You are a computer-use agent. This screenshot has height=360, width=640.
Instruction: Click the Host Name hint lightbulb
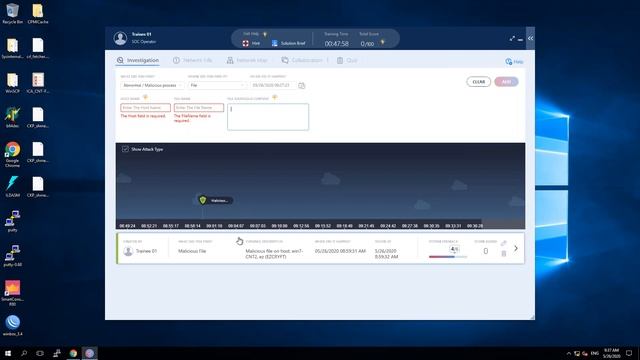coord(145,98)
